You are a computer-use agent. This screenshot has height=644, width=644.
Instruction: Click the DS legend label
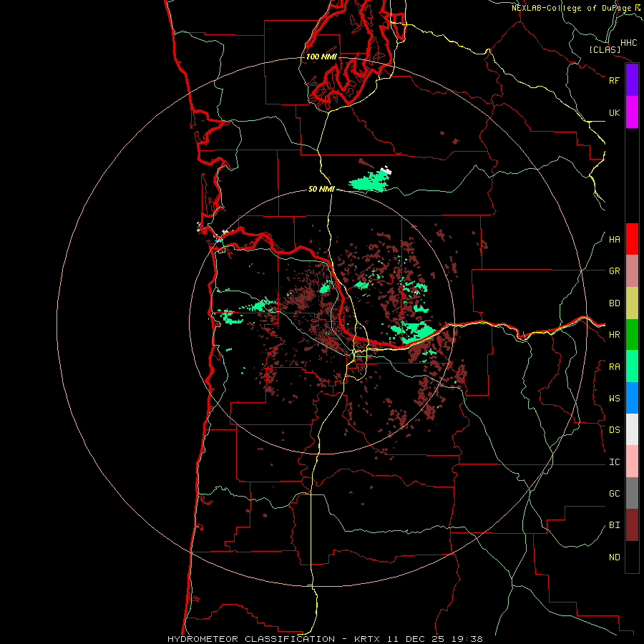(614, 430)
